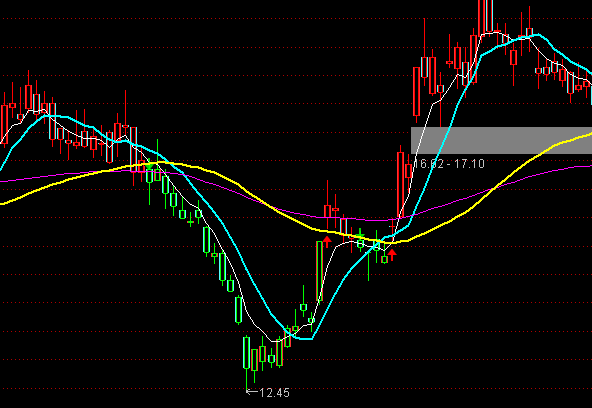Select the cyan moving average at its lowest trough
Viewport: 592px width, 408px height.
click(x=306, y=339)
